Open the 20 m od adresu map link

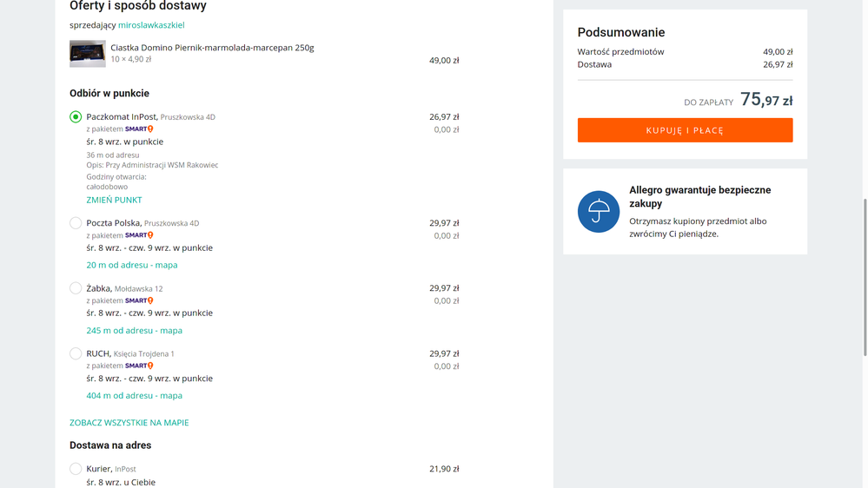coord(132,265)
